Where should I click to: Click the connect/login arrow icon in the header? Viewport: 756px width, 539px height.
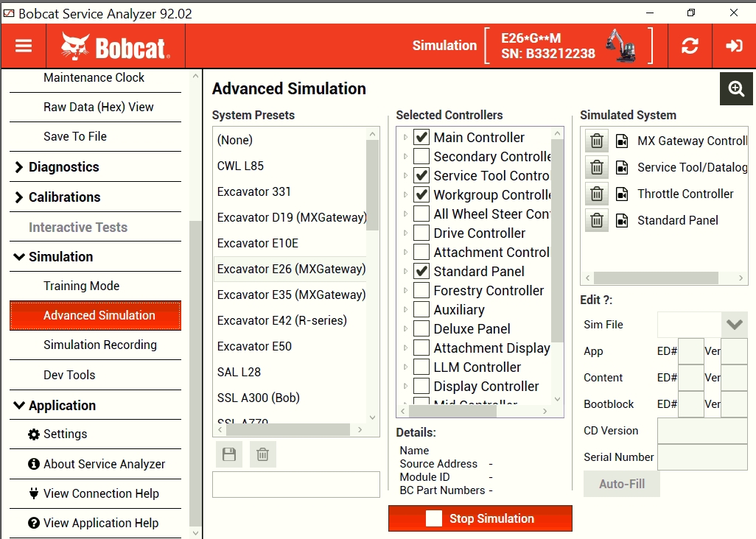pos(733,46)
